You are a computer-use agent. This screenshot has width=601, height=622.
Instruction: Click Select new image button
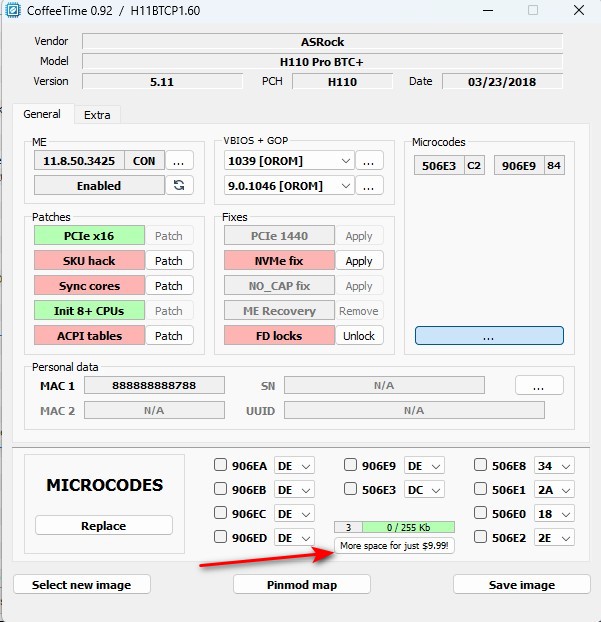82,584
